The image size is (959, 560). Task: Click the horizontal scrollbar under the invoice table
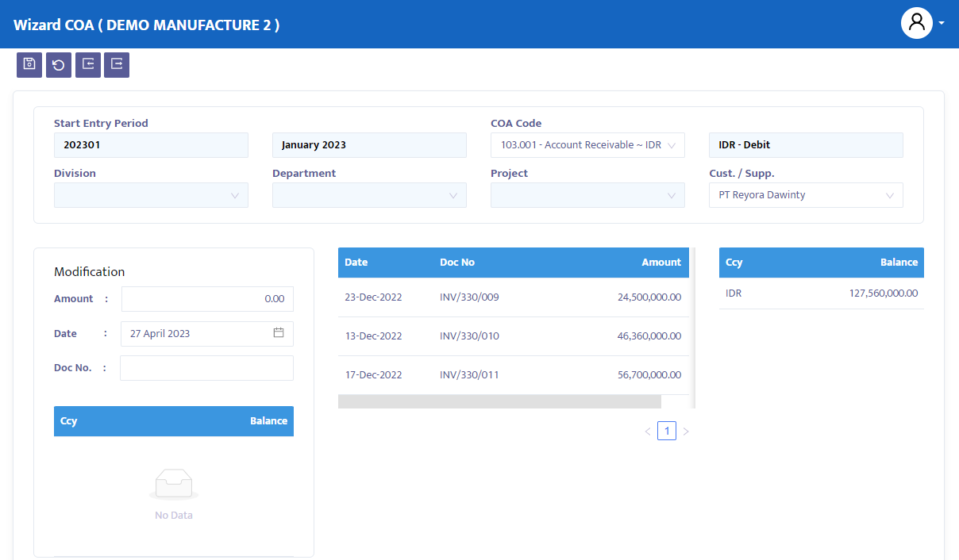pos(499,401)
